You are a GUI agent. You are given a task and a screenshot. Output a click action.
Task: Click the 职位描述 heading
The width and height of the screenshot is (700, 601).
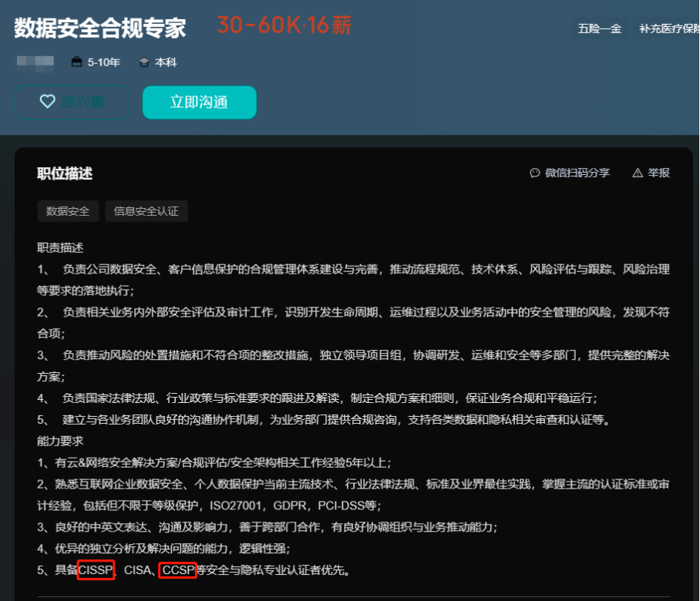coord(65,173)
